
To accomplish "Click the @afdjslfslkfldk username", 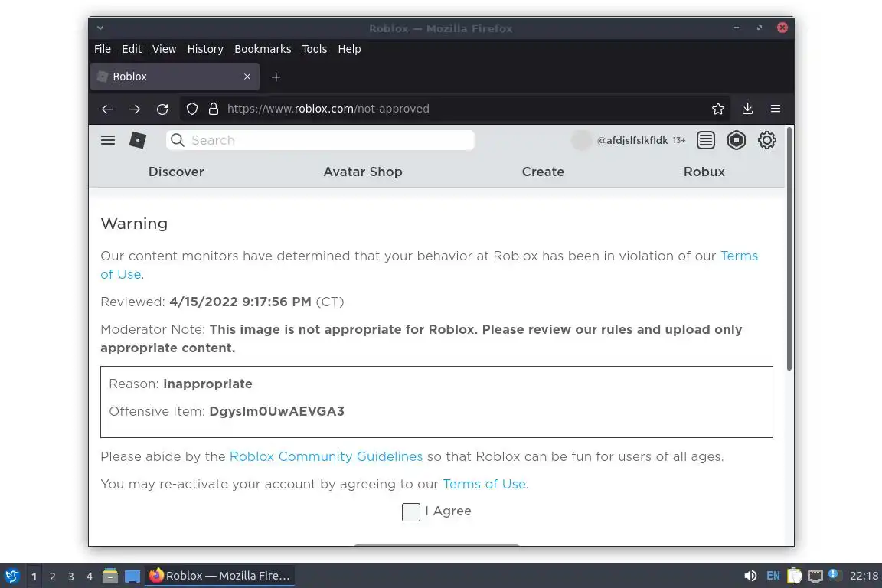I will [632, 140].
